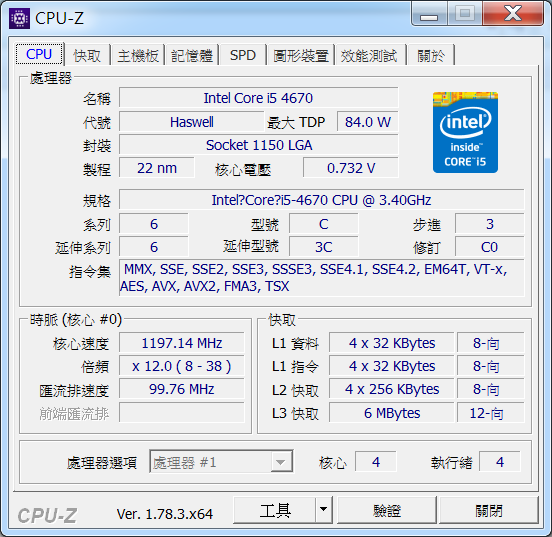Click the specification field with 3.40GHz
The height and width of the screenshot is (537, 552).
click(321, 200)
